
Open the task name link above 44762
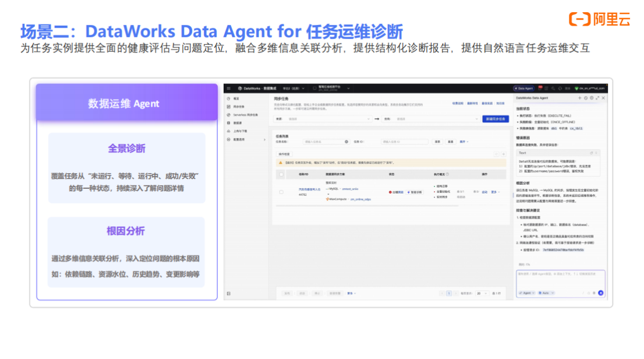point(309,189)
